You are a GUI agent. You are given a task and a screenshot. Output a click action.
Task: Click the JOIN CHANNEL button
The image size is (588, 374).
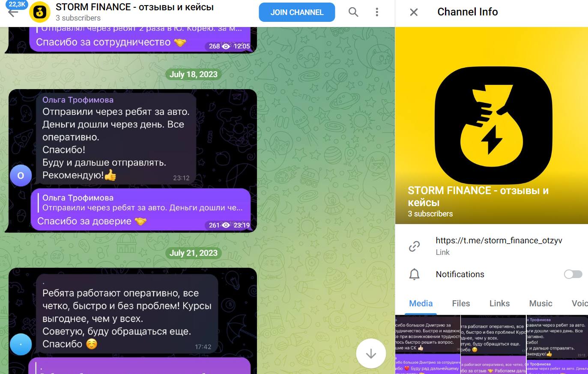click(x=297, y=12)
